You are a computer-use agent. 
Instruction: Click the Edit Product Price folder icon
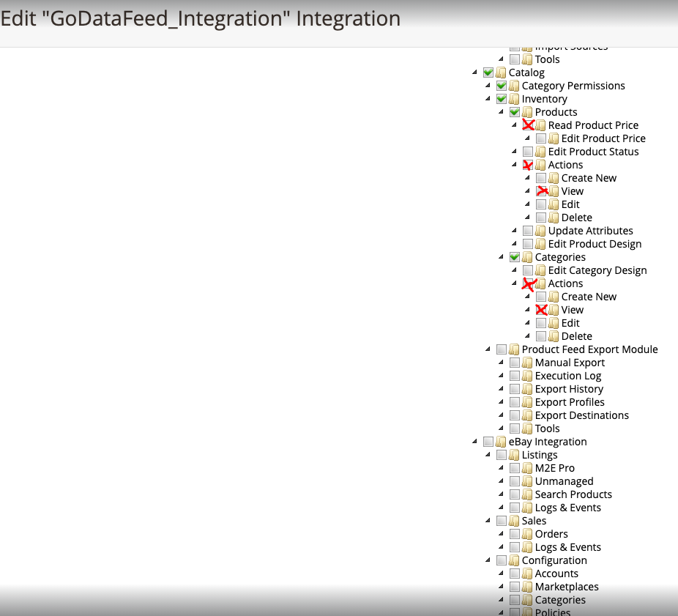pyautogui.click(x=554, y=138)
